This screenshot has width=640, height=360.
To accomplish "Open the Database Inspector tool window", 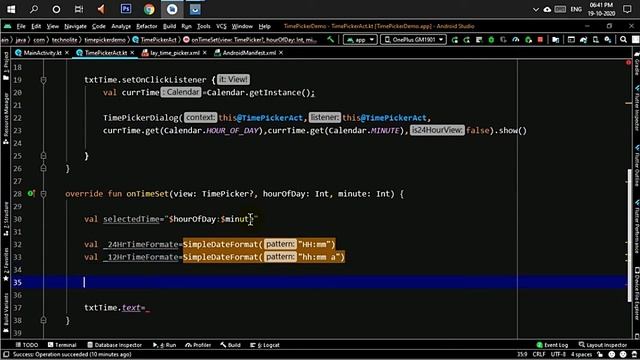I will [114, 345].
